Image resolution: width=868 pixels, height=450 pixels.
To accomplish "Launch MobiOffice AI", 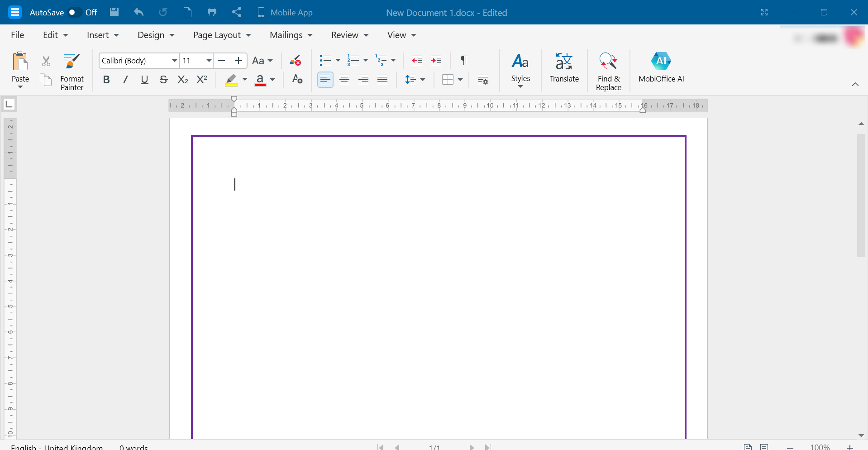I will tap(661, 67).
